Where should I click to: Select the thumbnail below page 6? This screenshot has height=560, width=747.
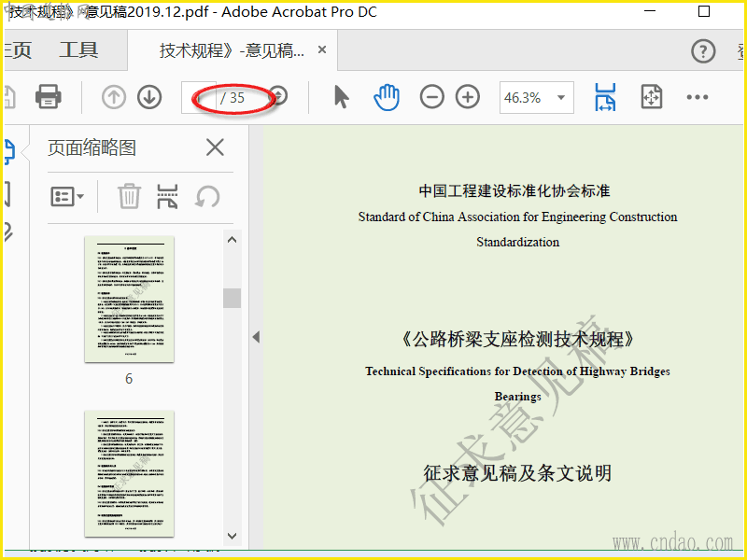point(129,474)
